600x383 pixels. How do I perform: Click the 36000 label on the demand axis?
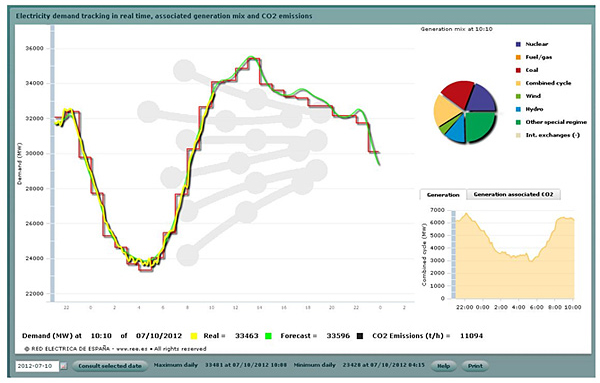(35, 49)
